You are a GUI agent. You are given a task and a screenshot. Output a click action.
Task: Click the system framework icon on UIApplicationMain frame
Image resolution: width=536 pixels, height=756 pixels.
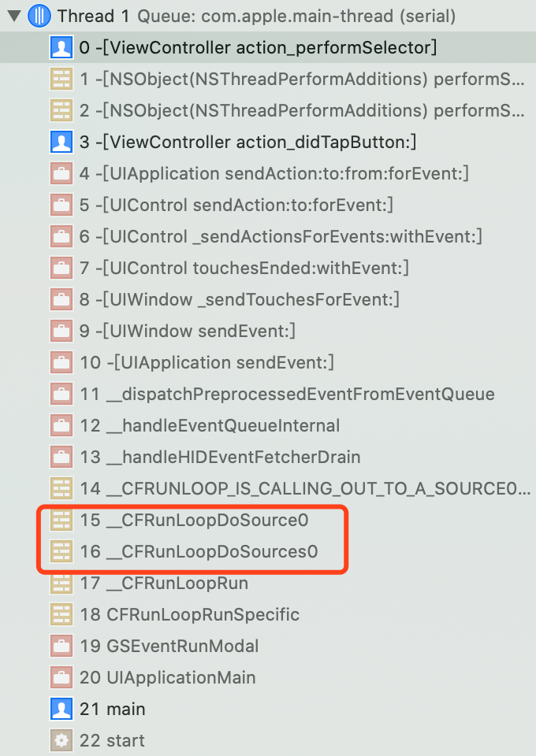61,677
